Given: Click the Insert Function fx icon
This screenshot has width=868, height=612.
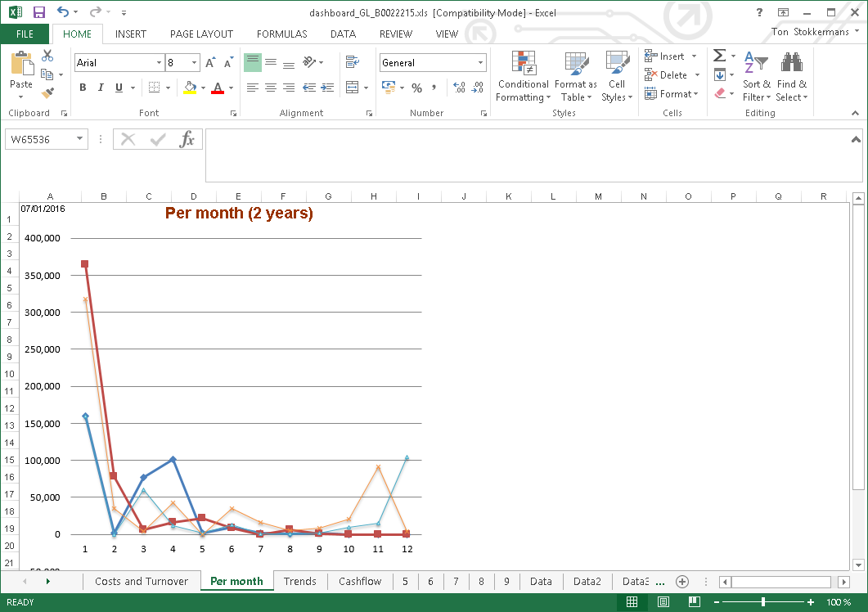Looking at the screenshot, I should point(187,139).
